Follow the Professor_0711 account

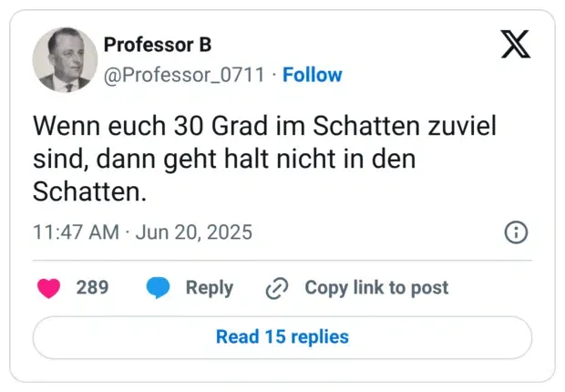[312, 75]
